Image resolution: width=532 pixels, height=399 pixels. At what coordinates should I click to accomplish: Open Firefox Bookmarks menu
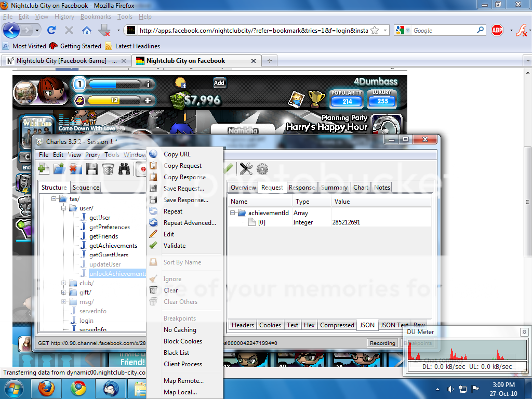pyautogui.click(x=96, y=16)
